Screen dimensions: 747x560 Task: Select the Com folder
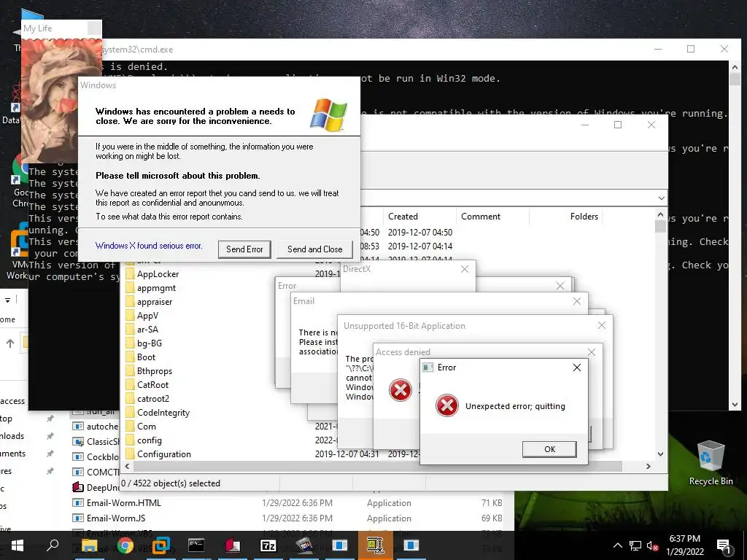coord(147,426)
